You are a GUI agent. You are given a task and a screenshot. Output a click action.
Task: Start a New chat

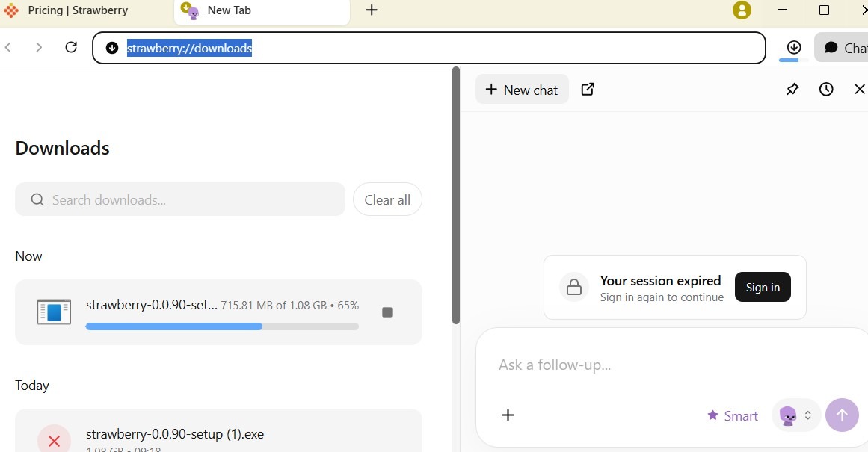coord(522,90)
